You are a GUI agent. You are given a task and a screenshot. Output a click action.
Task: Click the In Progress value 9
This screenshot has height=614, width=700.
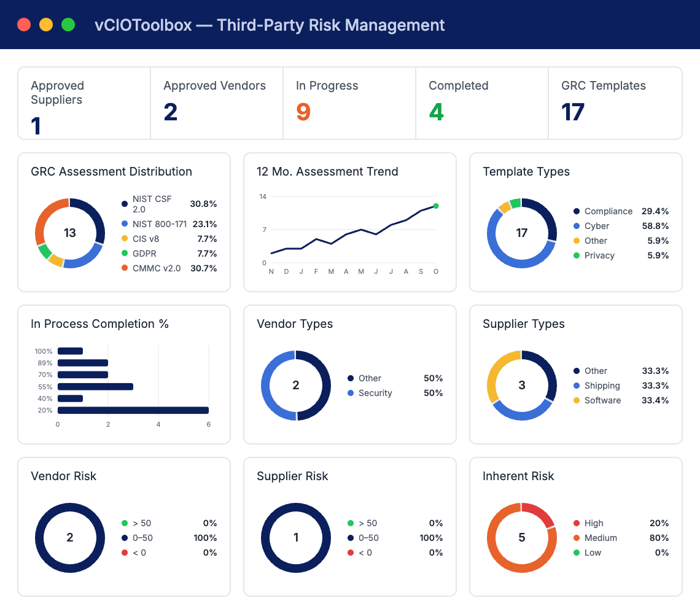pos(303,112)
